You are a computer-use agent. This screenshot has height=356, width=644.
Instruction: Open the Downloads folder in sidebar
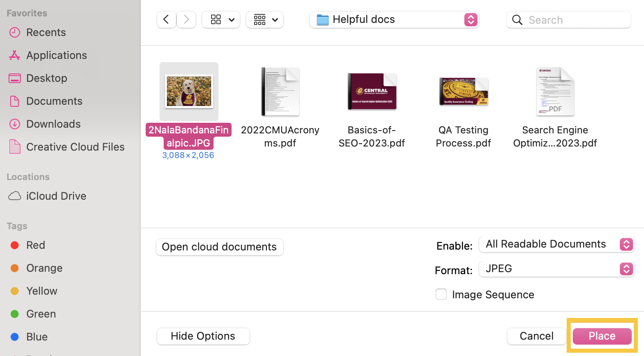pos(53,124)
